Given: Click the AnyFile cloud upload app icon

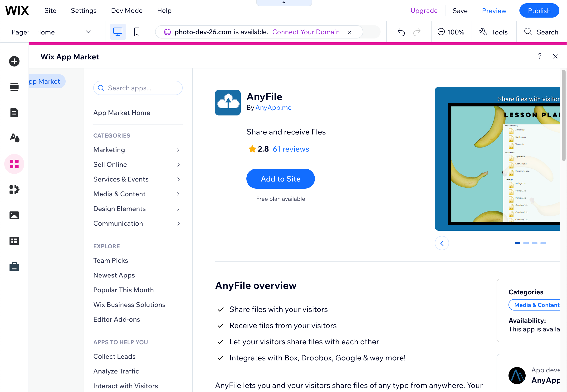Looking at the screenshot, I should click(228, 102).
